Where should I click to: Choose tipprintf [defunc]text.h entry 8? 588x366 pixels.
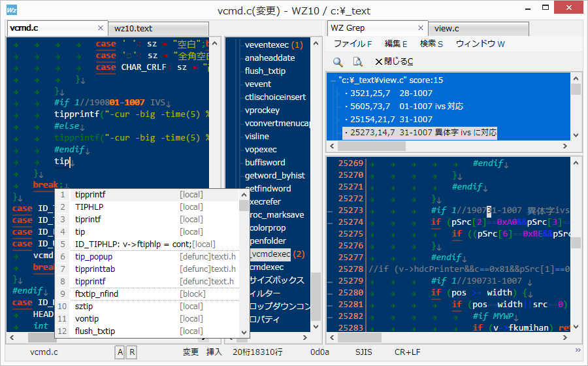[147, 281]
